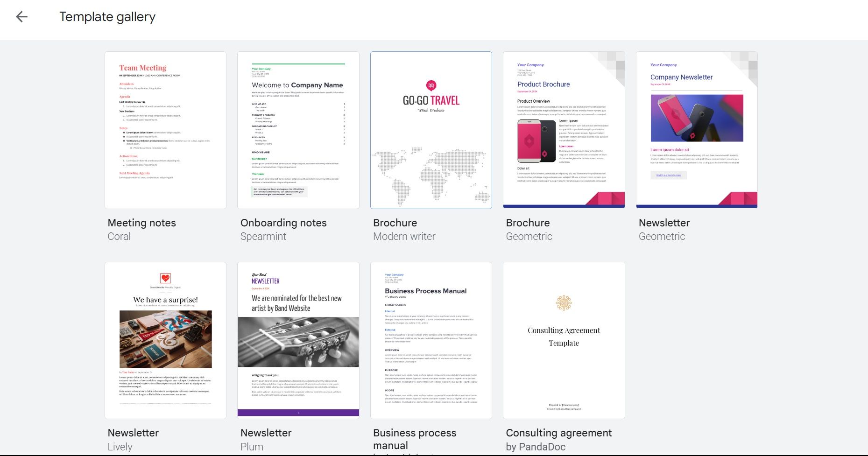
Task: Click "Newsletter" title above Lively
Action: pyautogui.click(x=133, y=433)
